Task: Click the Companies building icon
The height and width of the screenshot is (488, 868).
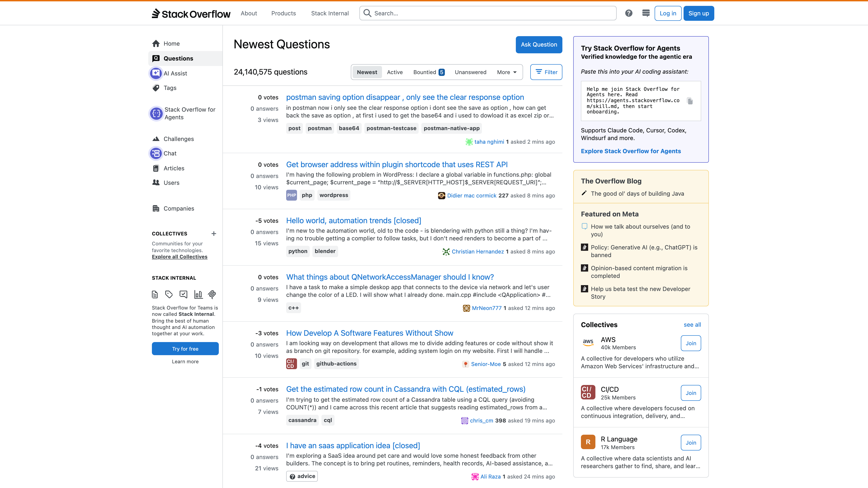Action: coord(156,209)
